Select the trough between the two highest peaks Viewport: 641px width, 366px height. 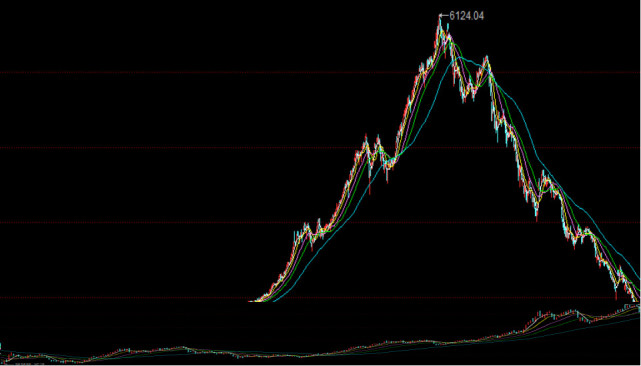pyautogui.click(x=467, y=92)
